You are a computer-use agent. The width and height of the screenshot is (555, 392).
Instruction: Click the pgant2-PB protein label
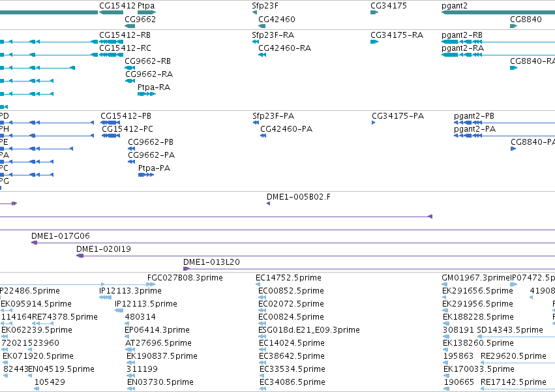point(474,117)
